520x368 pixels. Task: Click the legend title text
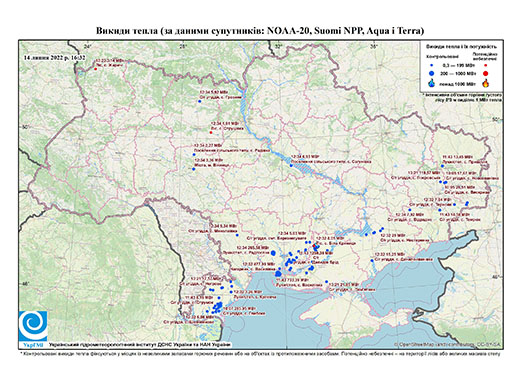pyautogui.click(x=461, y=46)
